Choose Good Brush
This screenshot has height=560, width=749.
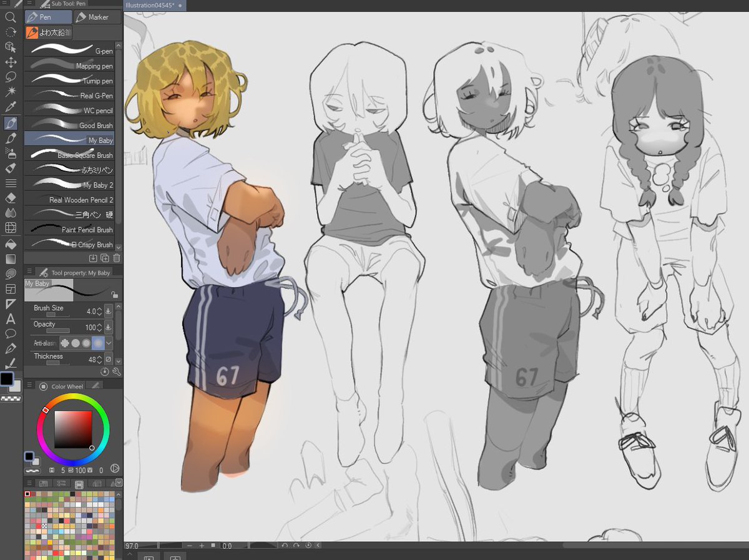click(69, 125)
